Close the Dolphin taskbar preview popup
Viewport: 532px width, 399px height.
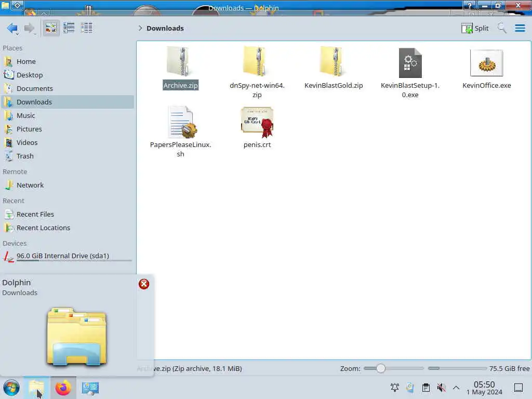click(x=144, y=284)
